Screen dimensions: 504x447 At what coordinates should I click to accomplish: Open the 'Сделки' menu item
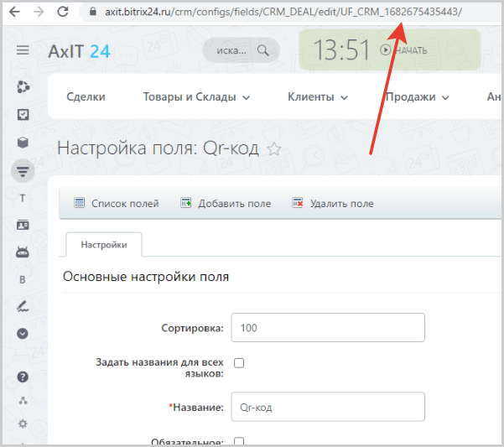tap(86, 97)
